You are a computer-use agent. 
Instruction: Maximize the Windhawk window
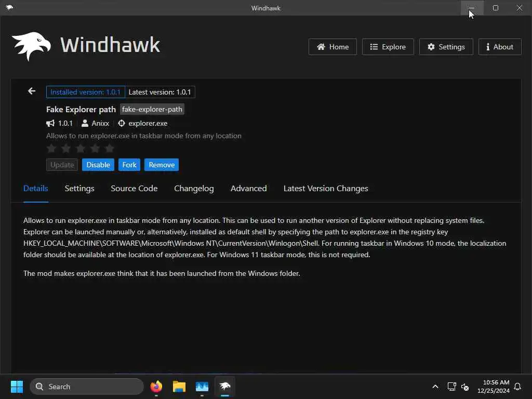496,8
